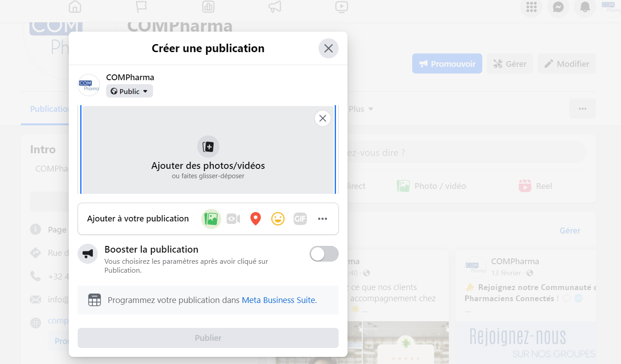Click the megaphone boost icon
This screenshot has width=621, height=364.
[x=87, y=254]
